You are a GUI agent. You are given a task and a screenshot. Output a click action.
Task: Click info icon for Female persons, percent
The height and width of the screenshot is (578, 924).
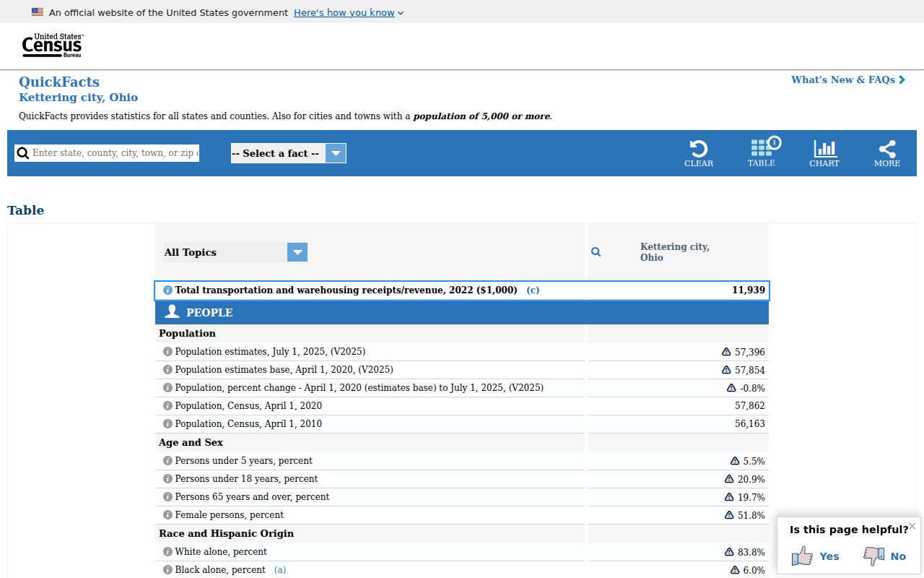point(167,515)
